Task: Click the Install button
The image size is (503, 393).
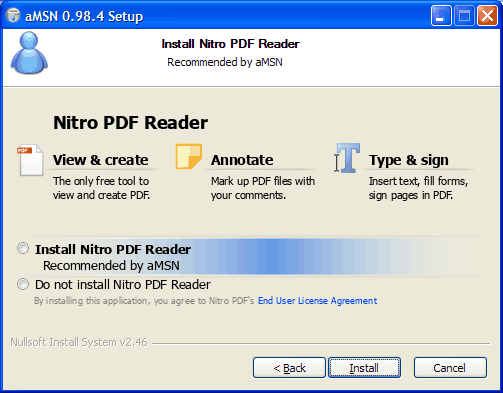Action: click(x=364, y=368)
